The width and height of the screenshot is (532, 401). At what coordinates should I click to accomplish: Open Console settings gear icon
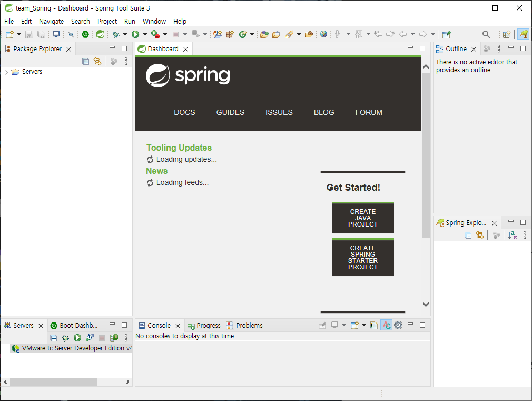(x=398, y=325)
